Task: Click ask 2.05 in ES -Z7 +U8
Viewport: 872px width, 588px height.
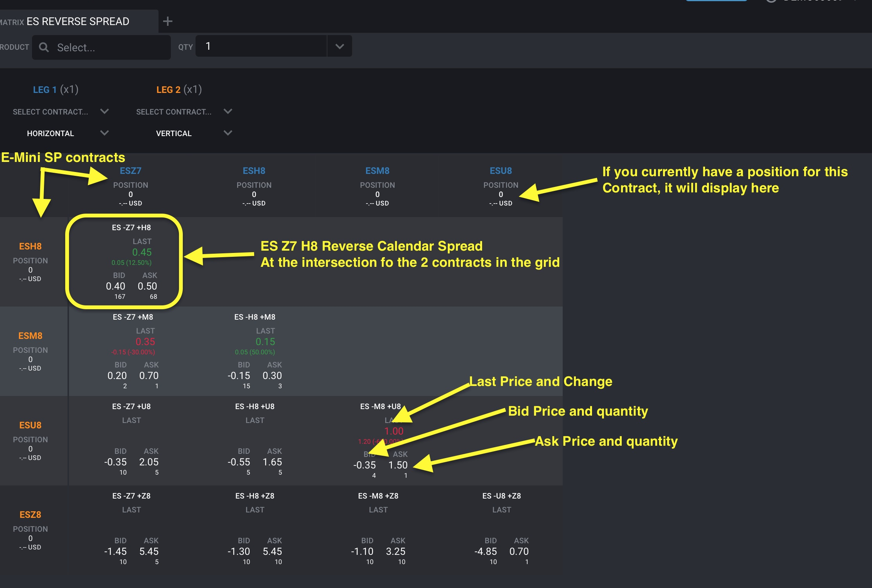Action: (149, 462)
